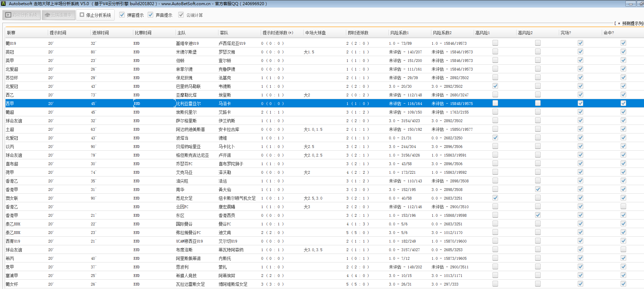Viewport: 644px width, 289px height.
Task: Click the 纽卡斯尔喷气机女足 away team cell
Action: click(x=237, y=198)
